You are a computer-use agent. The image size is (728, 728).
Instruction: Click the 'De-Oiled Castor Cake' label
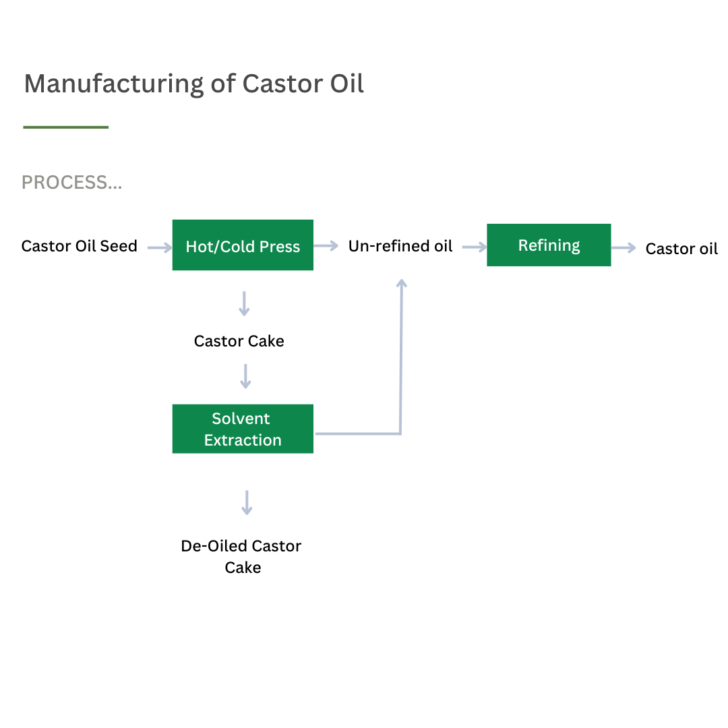[241, 557]
